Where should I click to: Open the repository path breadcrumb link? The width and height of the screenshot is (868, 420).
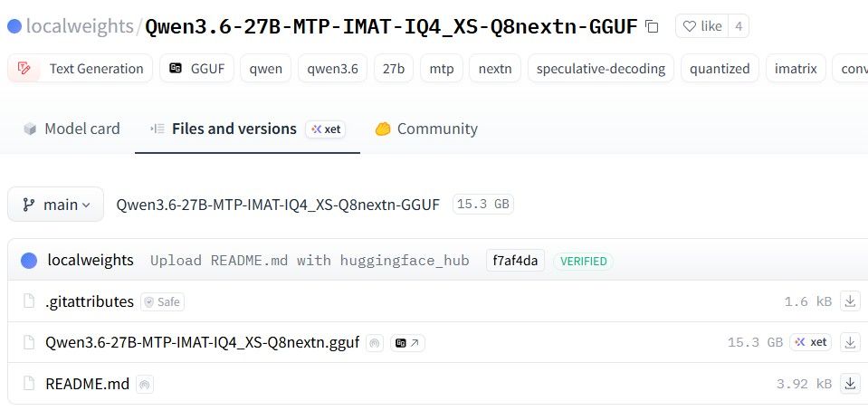[278, 205]
